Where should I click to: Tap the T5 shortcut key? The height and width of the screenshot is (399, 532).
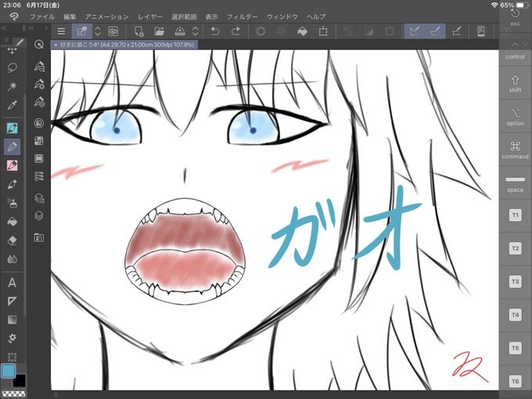[x=515, y=348]
